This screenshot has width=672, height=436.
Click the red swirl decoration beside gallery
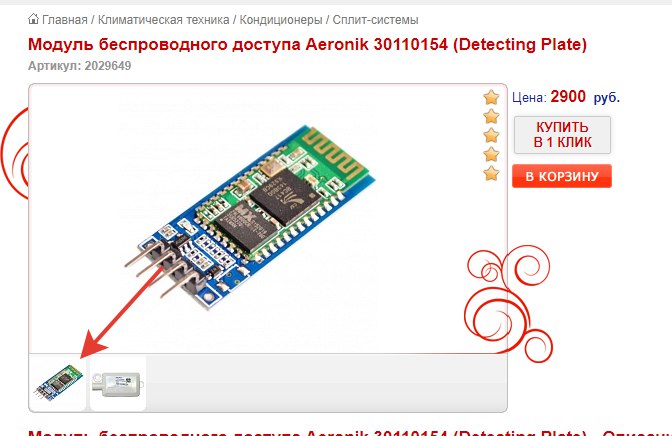pyautogui.click(x=509, y=304)
